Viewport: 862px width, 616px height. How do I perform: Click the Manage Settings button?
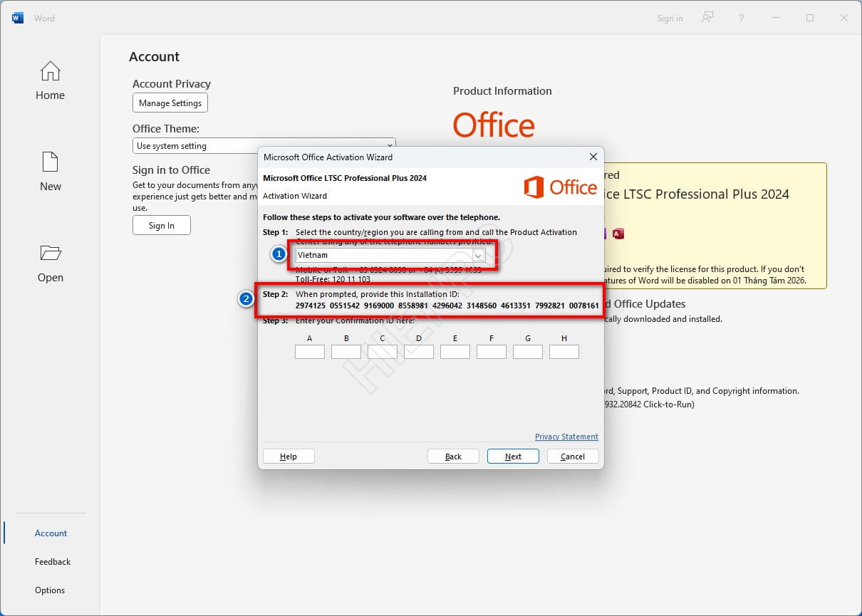[x=170, y=103]
